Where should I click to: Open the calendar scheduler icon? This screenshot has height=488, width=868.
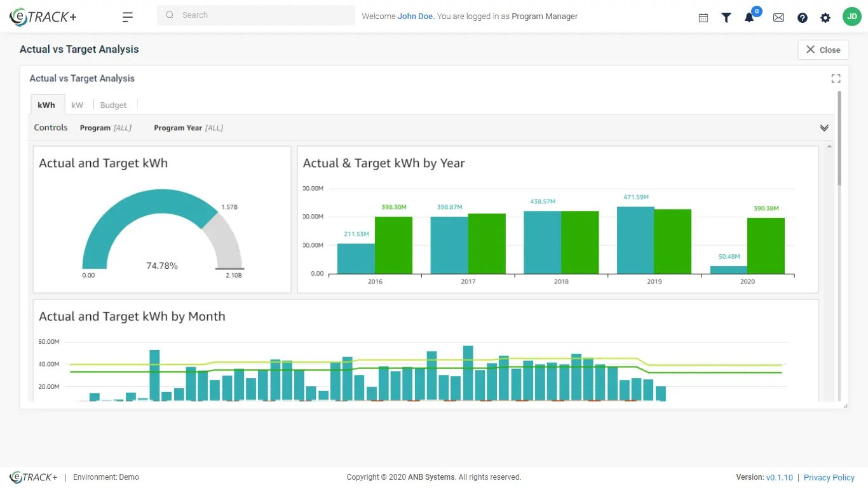[703, 17]
